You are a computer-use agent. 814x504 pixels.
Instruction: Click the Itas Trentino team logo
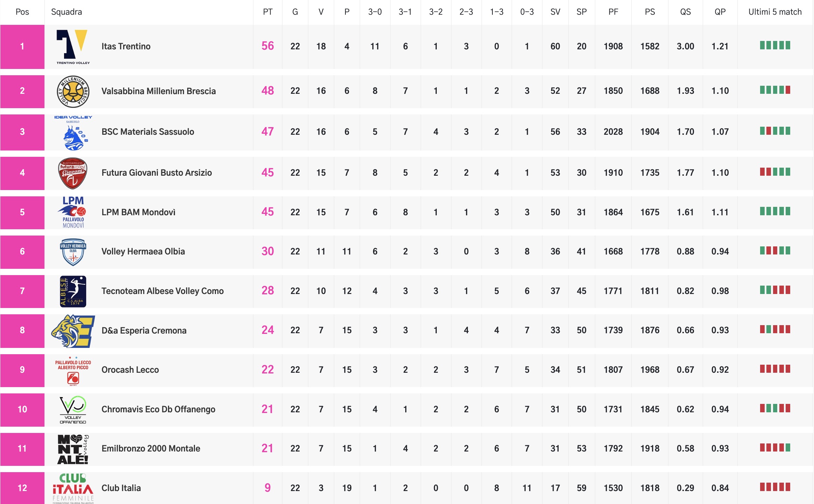73,47
